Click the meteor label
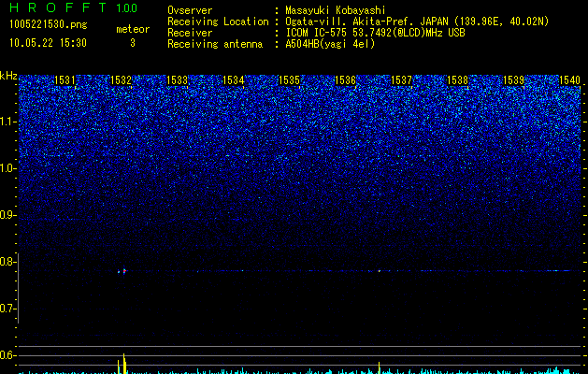Viewport: 588px width, 374px height. (x=133, y=29)
